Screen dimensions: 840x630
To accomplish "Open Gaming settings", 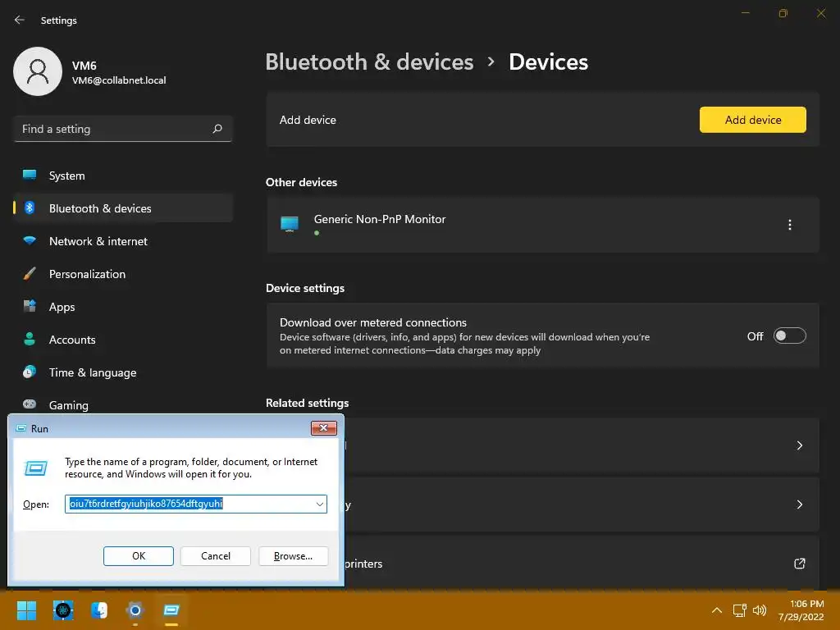I will [123, 405].
